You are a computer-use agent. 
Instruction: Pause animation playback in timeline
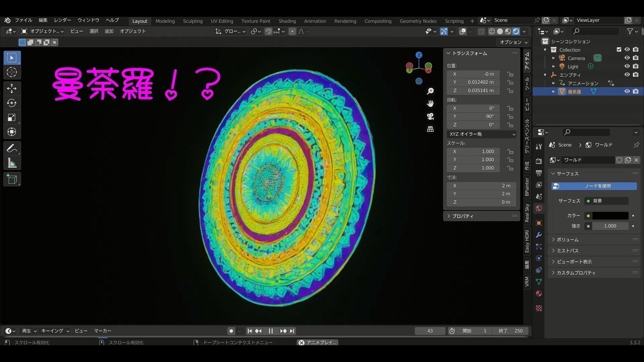coord(271,331)
